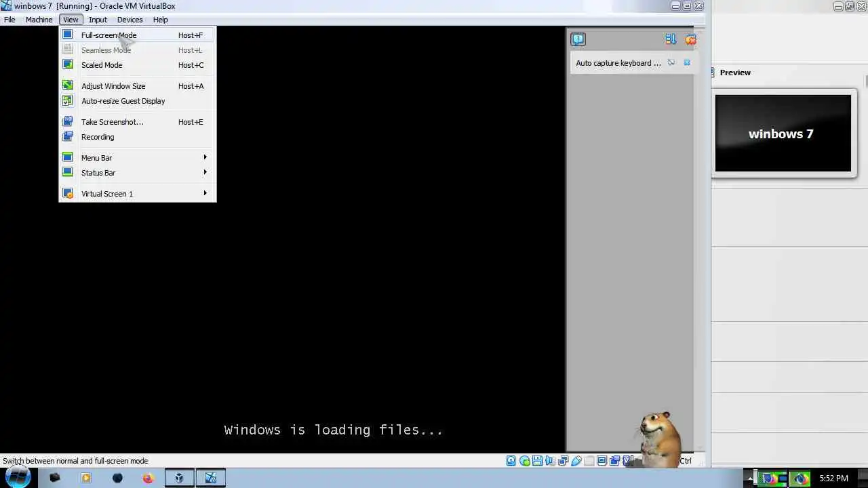Image resolution: width=868 pixels, height=488 pixels.
Task: Click the hard disk status bar indicator
Action: 511,461
